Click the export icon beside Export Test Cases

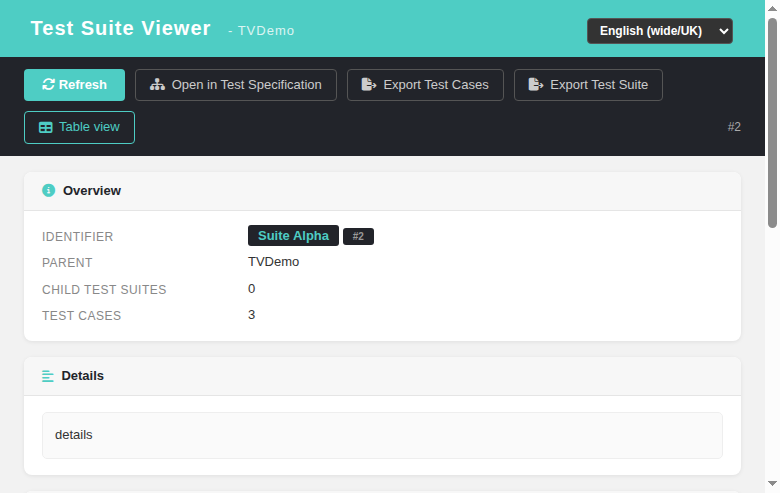369,85
